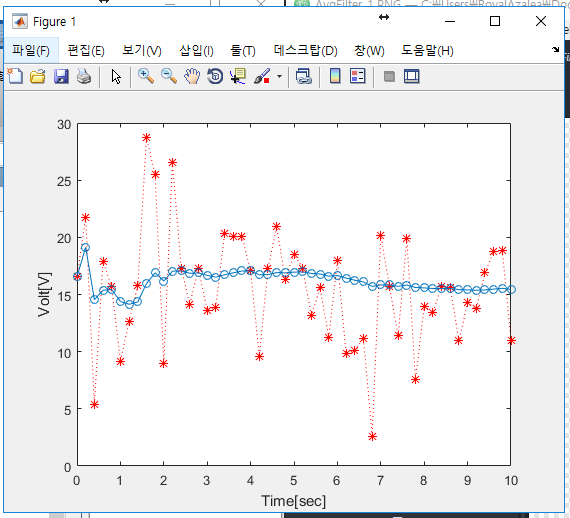The height and width of the screenshot is (518, 570).
Task: Click the blue average marker at time 10
Action: [511, 290]
